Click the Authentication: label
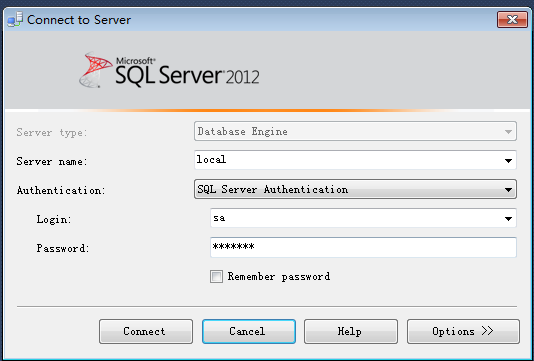The image size is (534, 361). click(x=61, y=190)
